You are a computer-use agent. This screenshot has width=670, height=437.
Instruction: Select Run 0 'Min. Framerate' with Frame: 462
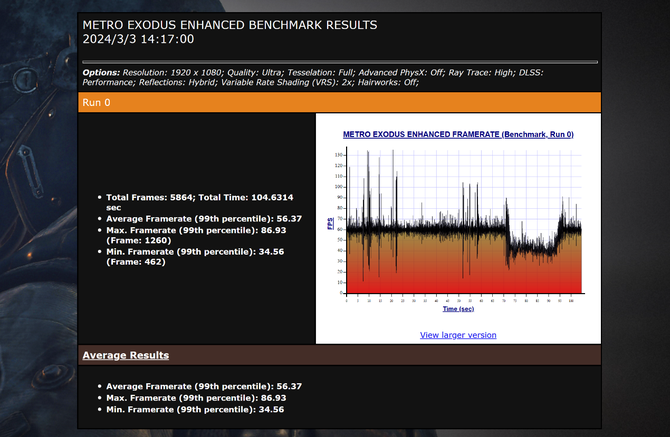[x=195, y=257]
